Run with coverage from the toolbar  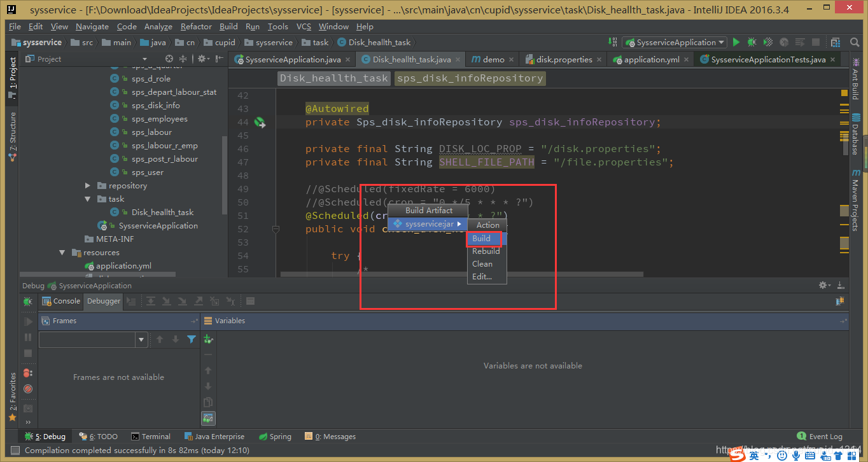(768, 43)
